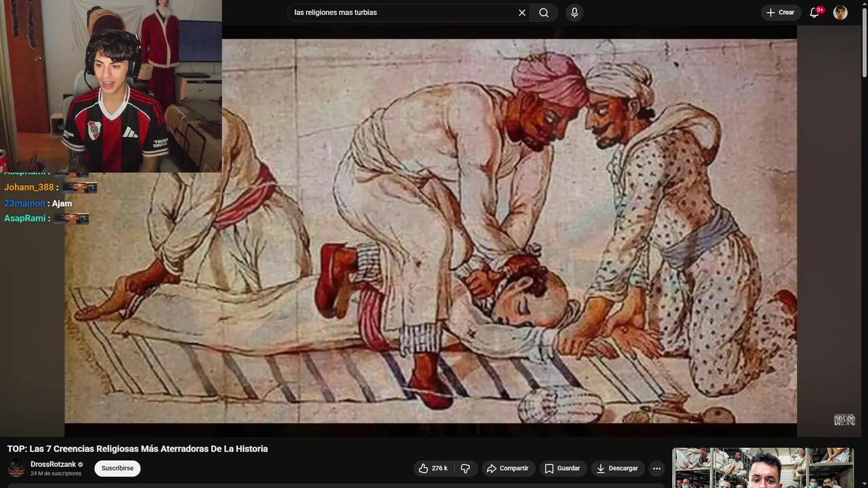This screenshot has height=488, width=868.
Task: Open the account avatar menu
Action: click(x=840, y=12)
